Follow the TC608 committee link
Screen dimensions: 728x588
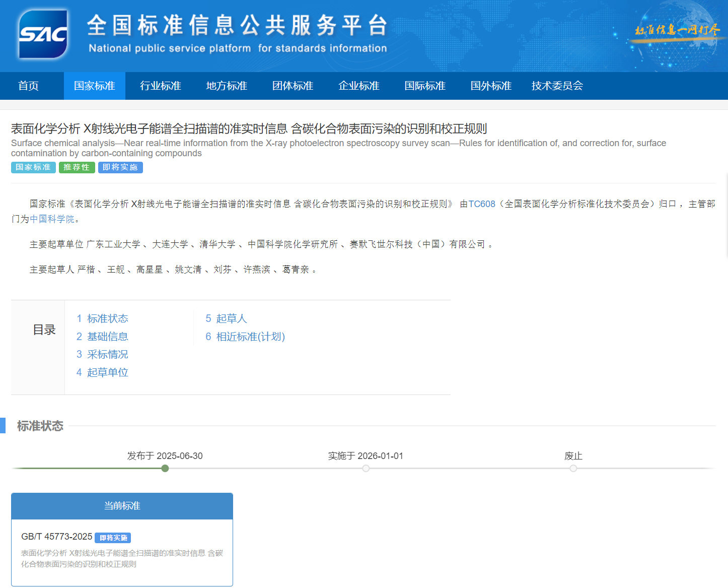(482, 204)
